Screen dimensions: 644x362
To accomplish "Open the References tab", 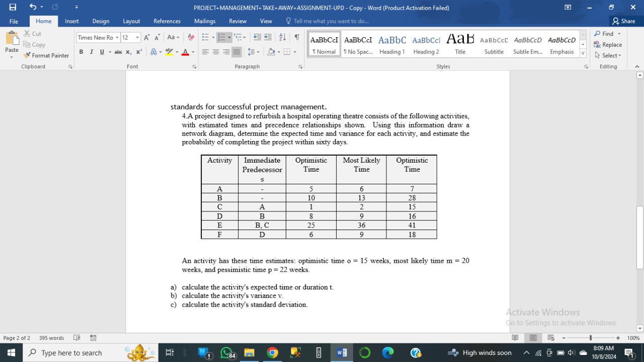I will pyautogui.click(x=167, y=21).
